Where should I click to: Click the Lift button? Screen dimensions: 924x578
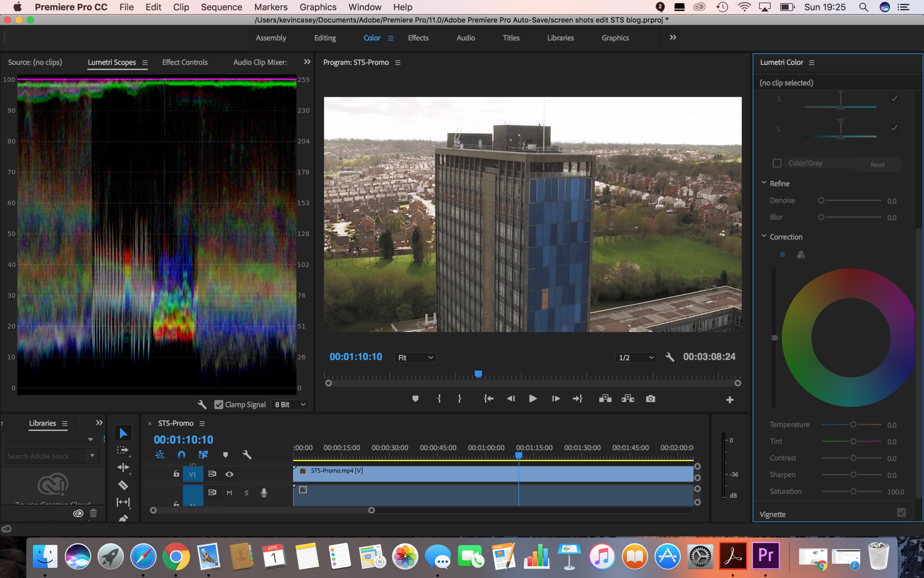605,399
